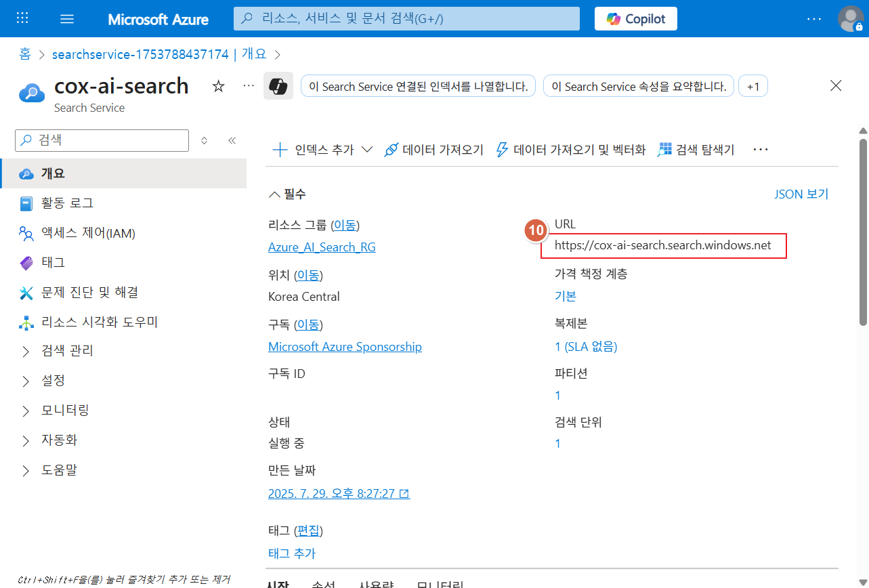This screenshot has height=588, width=869.
Task: Open the 2025. 7. 29. creation date link
Action: (x=339, y=494)
